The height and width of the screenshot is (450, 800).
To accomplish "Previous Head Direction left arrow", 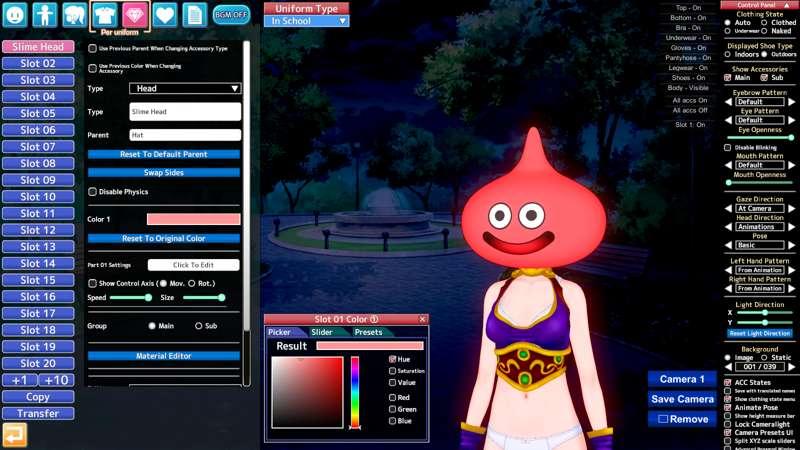I will (x=729, y=227).
